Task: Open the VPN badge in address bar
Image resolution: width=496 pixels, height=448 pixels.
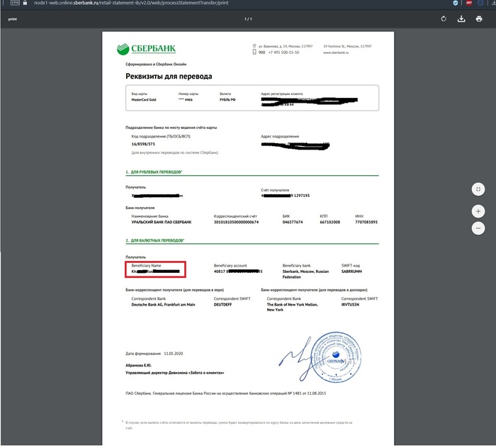Action: click(x=15, y=3)
